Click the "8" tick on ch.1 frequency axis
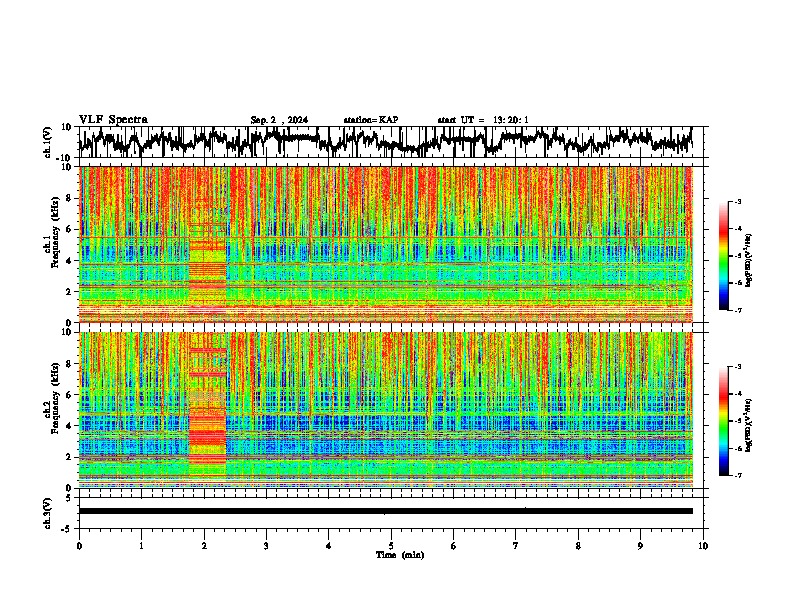The height and width of the screenshot is (612, 792). tap(71, 198)
